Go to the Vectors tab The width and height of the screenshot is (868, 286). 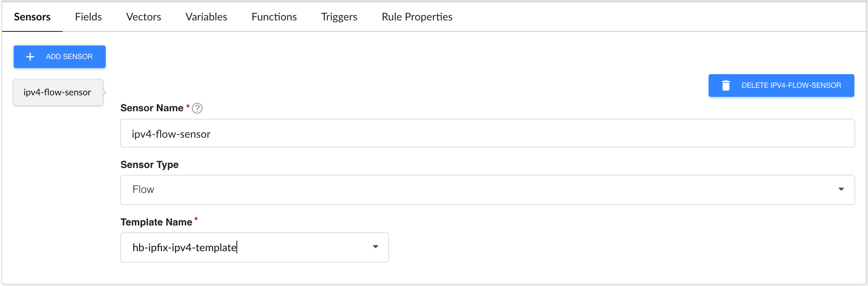144,17
